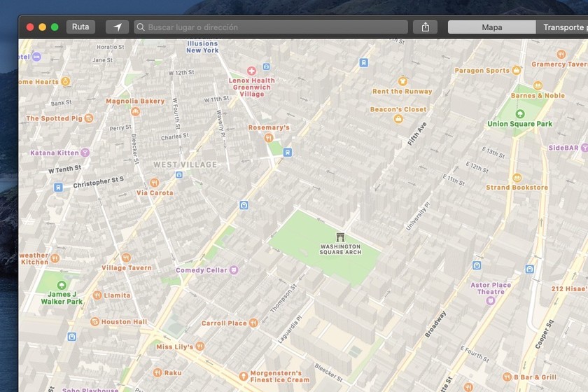588x392 pixels.
Task: Click the Paragon Sports store marker
Action: 517,71
